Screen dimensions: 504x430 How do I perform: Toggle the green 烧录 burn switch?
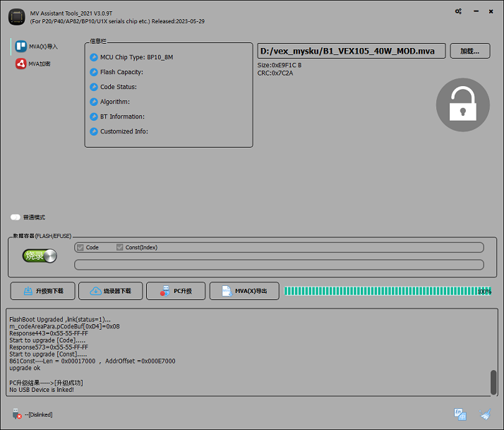click(x=40, y=256)
